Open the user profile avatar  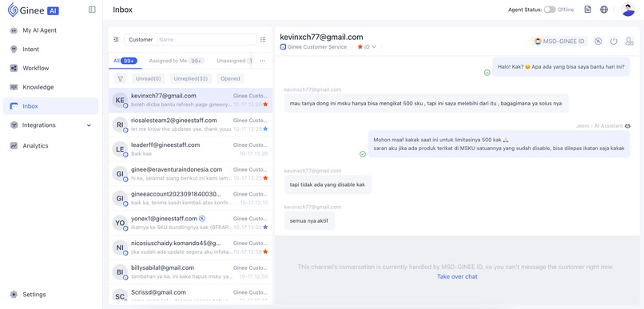coord(628,10)
